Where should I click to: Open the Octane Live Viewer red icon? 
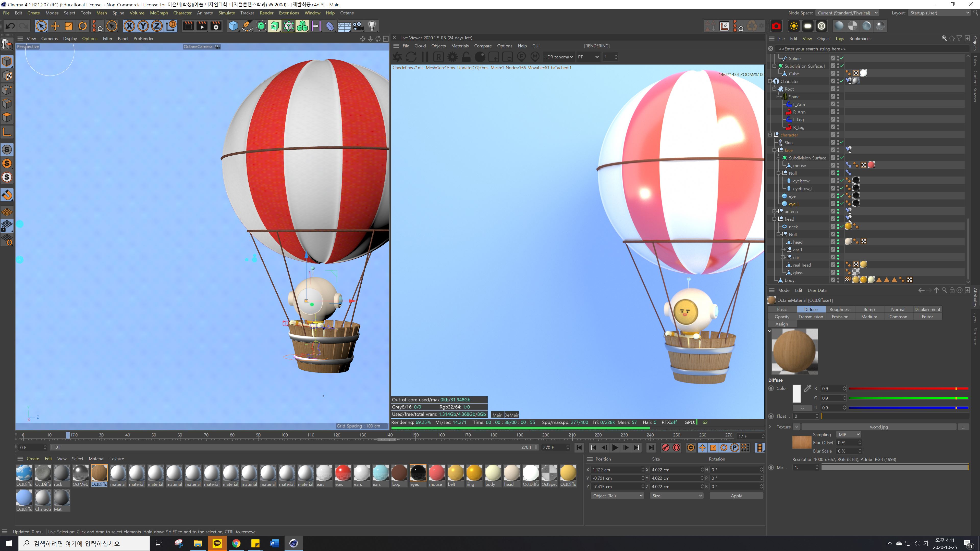776,26
